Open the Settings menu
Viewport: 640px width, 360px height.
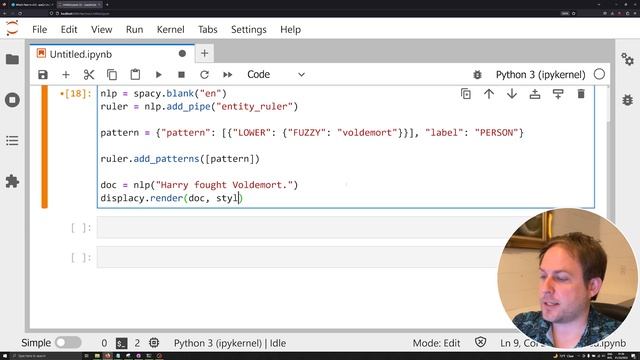tap(249, 29)
